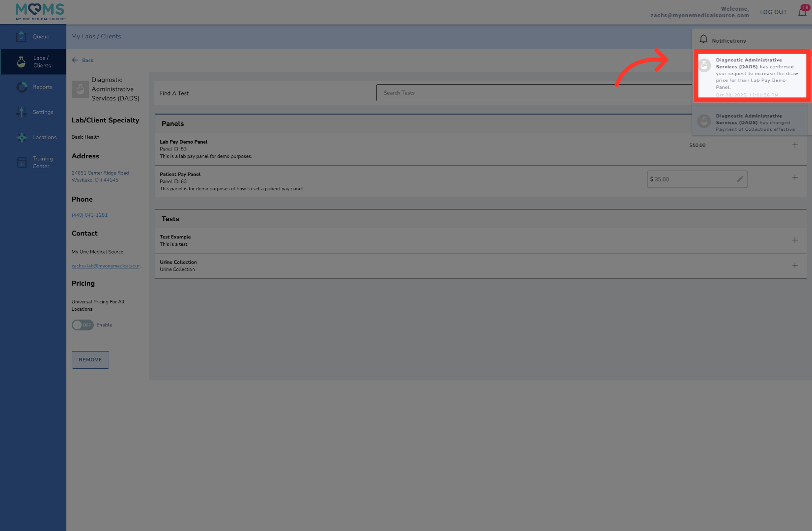Open the My Labs / Clients breadcrumb
Viewport: 812px width, 531px height.
click(x=96, y=36)
